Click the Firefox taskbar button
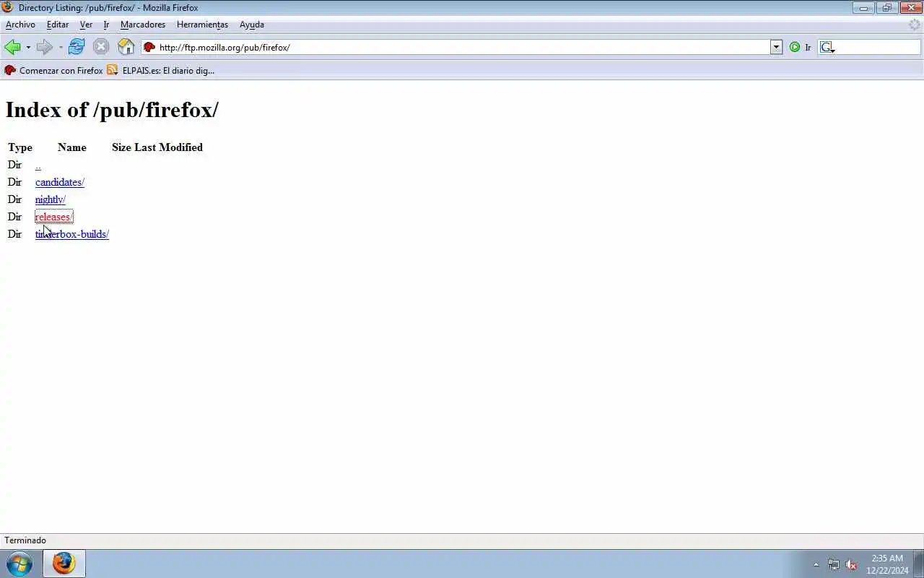The width and height of the screenshot is (924, 578). click(x=64, y=564)
